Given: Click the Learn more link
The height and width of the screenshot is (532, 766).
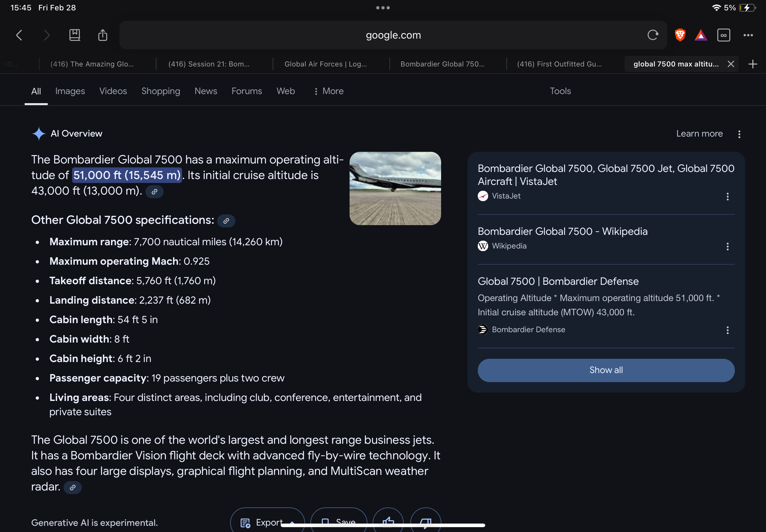Looking at the screenshot, I should coord(699,134).
